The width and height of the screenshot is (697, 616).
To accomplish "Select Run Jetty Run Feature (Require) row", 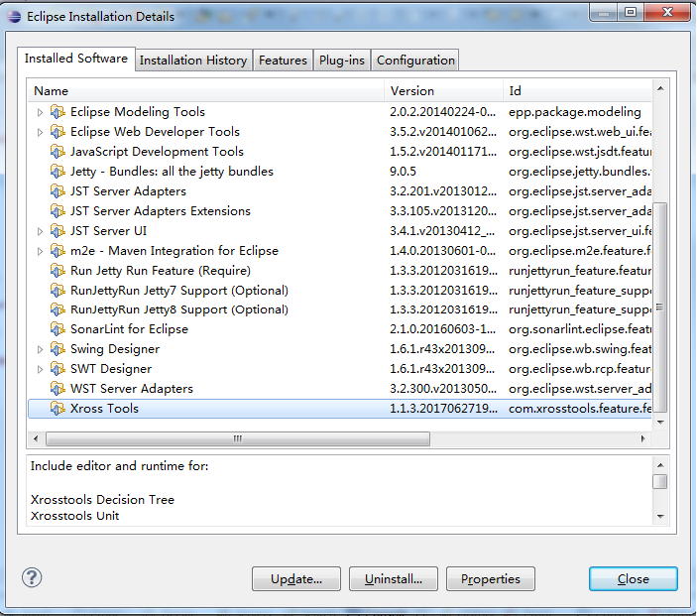I will pyautogui.click(x=340, y=271).
